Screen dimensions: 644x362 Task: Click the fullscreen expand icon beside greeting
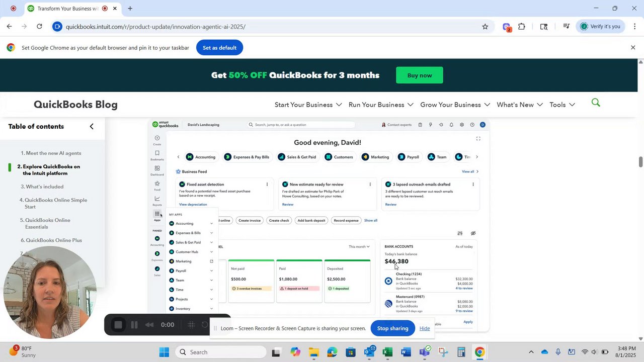tap(478, 139)
